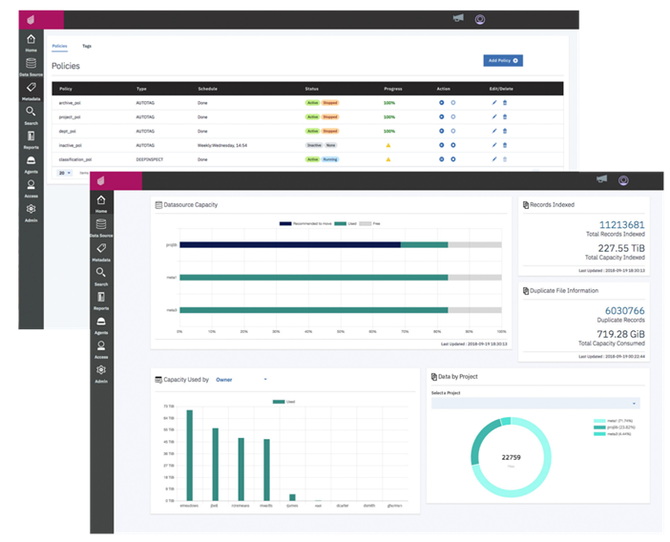Go to Search in the front sidebar
This screenshot has height=542, width=670.
click(x=101, y=276)
